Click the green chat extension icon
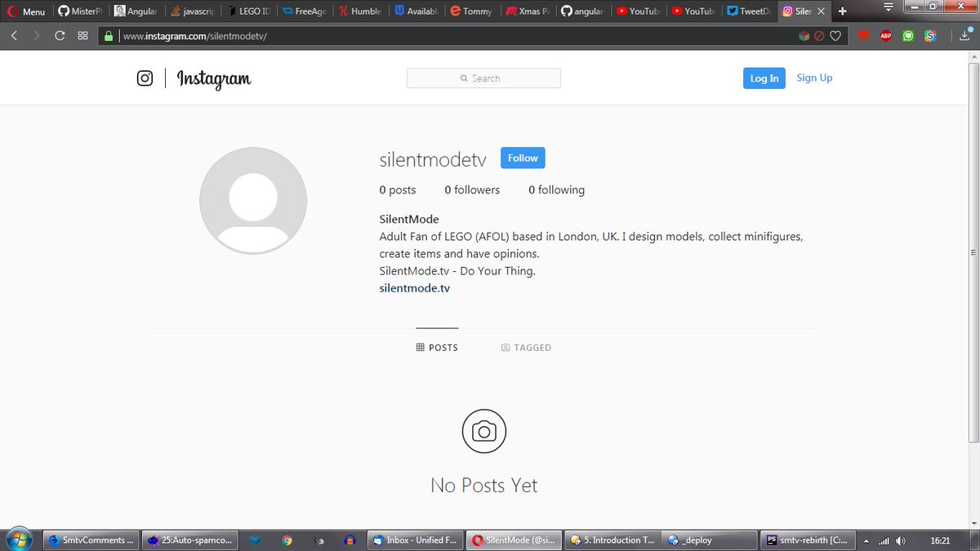This screenshot has width=980, height=551. (x=908, y=36)
